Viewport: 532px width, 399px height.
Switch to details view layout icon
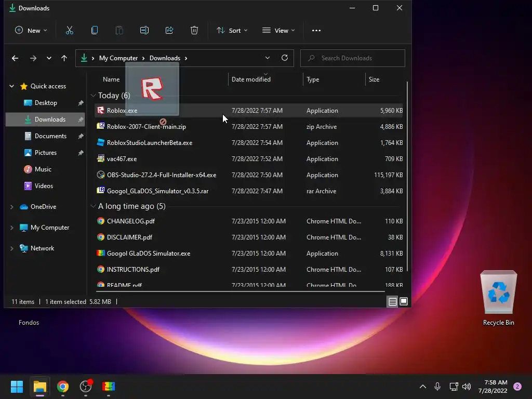[393, 301]
